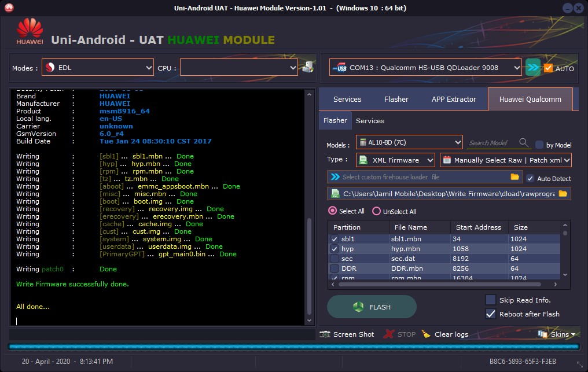Click the rawprogram file path field
This screenshot has width=588, height=372.
(449, 193)
